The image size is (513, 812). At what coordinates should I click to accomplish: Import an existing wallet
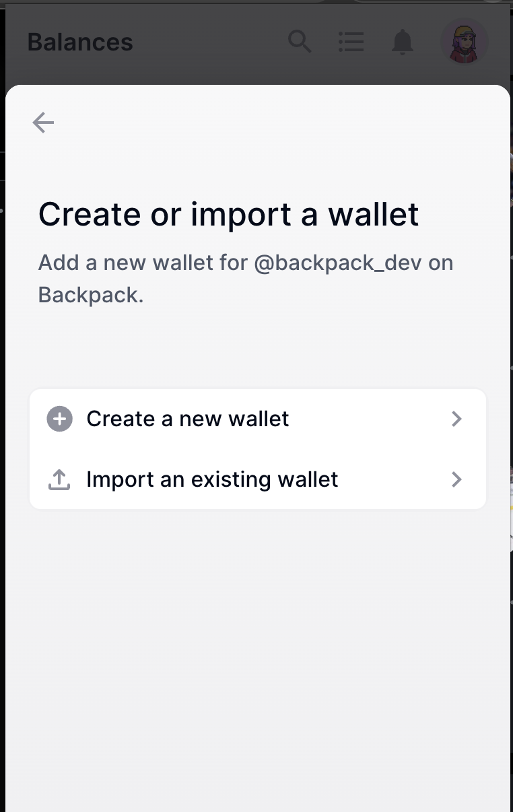click(x=211, y=479)
